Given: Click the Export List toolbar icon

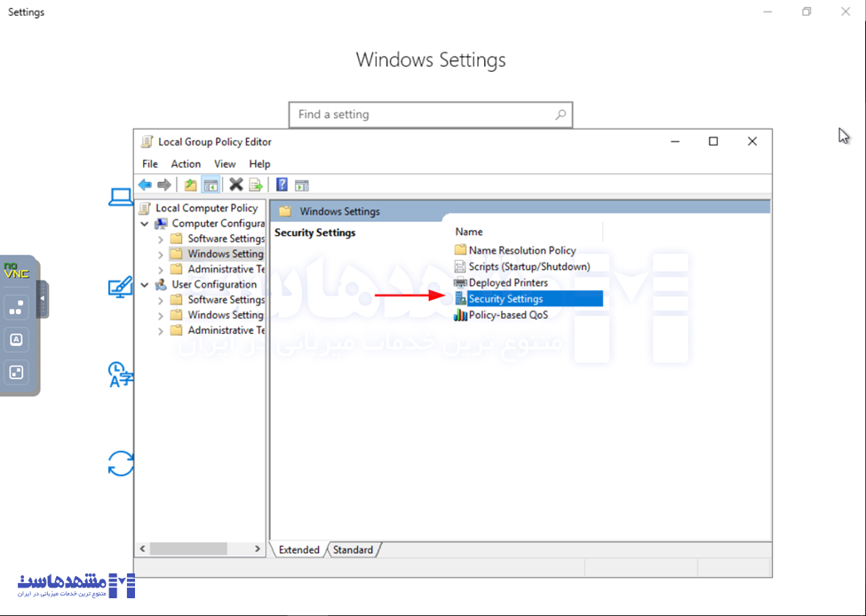Looking at the screenshot, I should pyautogui.click(x=256, y=185).
